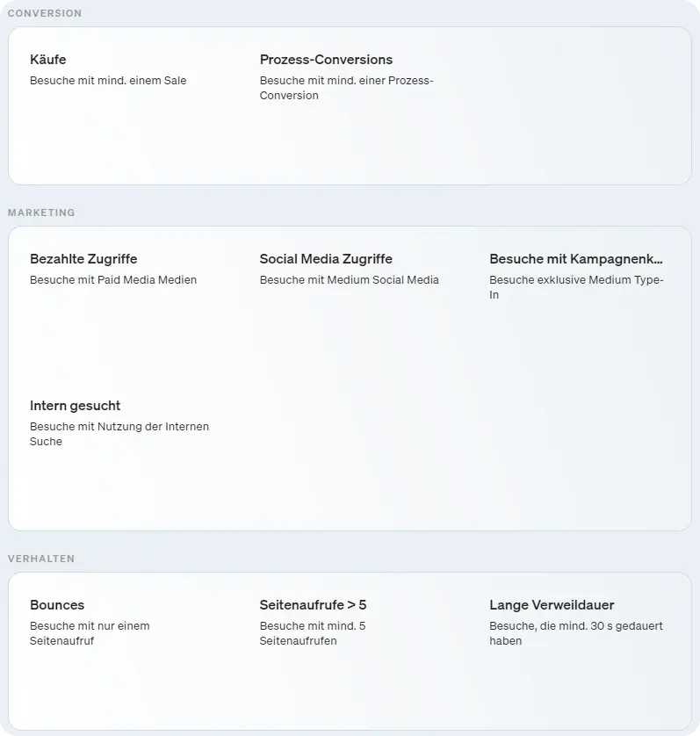Click 'Besuche mit nur einem Seitenaufruf' description
The image size is (700, 736).
[x=90, y=633]
